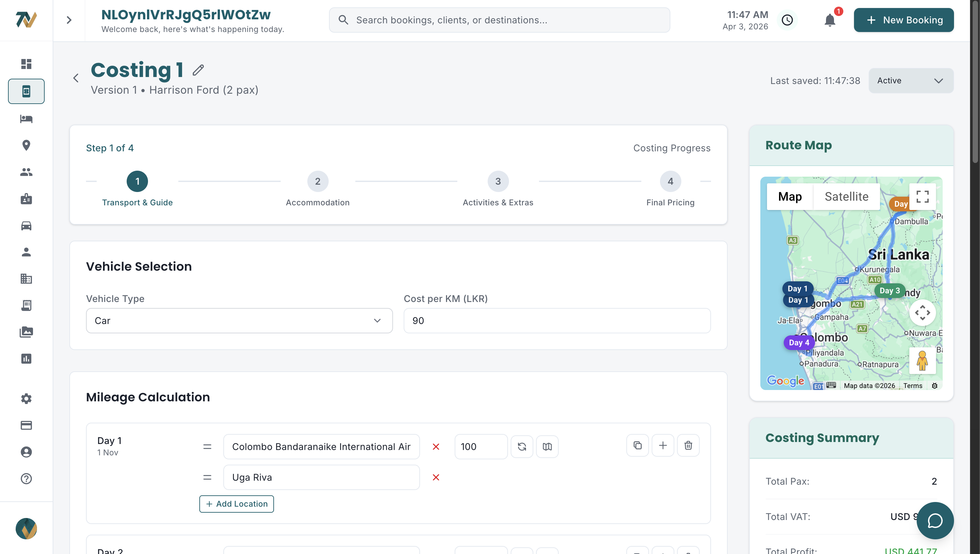980x554 pixels.
Task: Open the location pin icon in sidebar
Action: coord(26,145)
